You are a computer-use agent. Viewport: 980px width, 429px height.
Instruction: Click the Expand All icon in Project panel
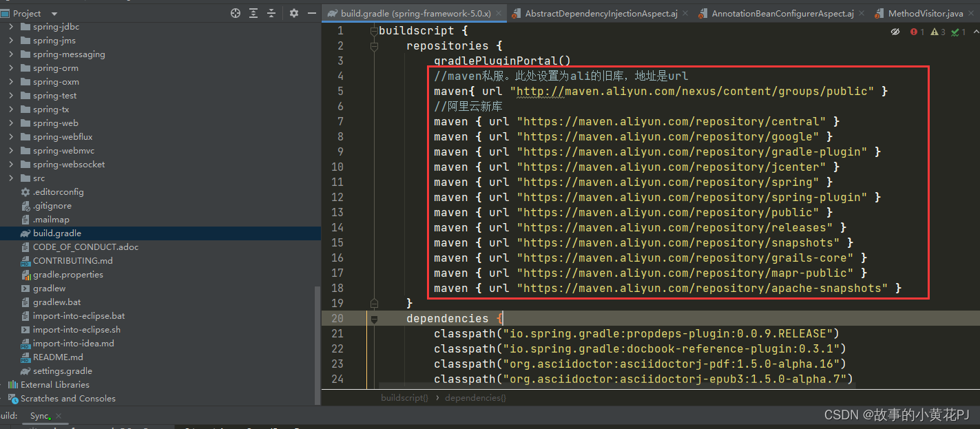coord(253,13)
